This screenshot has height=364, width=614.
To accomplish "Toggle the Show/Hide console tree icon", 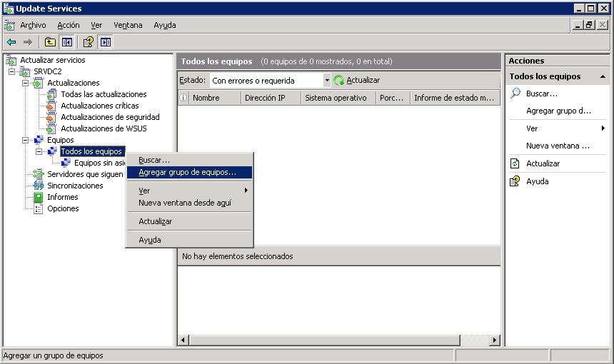I will 66,42.
